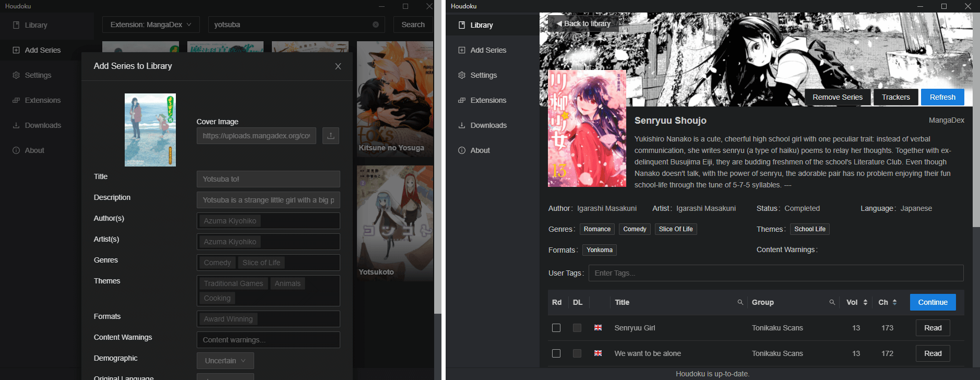Click the Group column search icon

pos(832,302)
